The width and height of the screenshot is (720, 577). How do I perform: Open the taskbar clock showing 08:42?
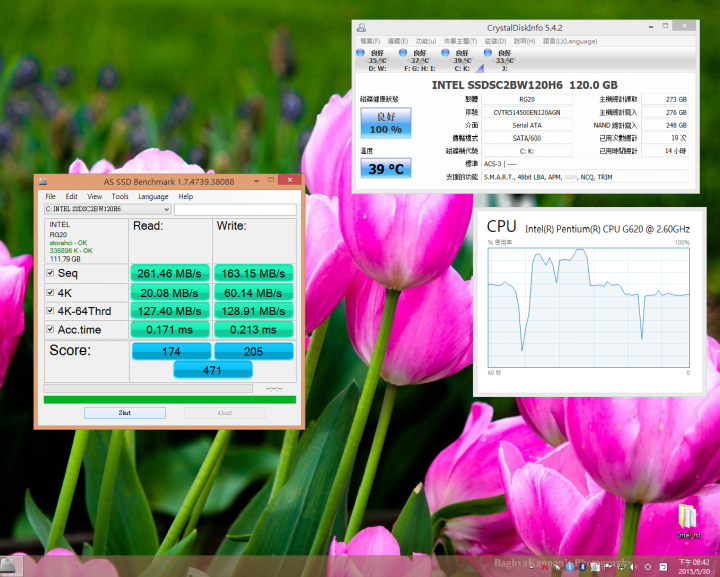pyautogui.click(x=694, y=567)
